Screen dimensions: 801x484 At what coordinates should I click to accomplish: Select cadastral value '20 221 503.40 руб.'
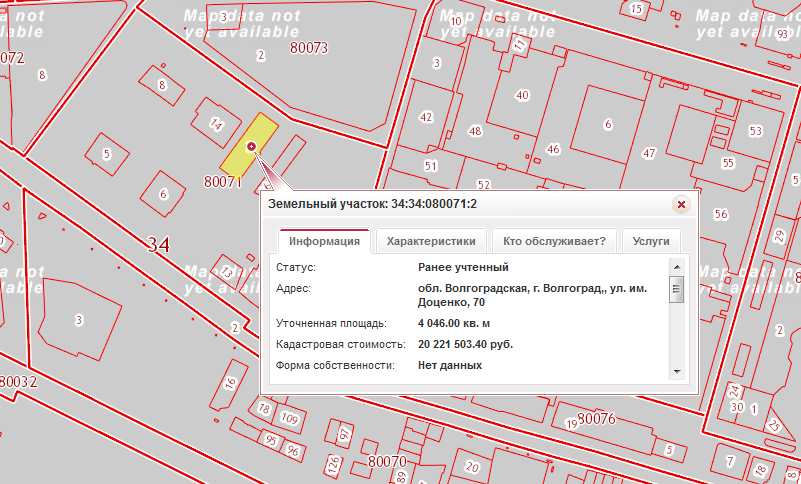click(465, 344)
